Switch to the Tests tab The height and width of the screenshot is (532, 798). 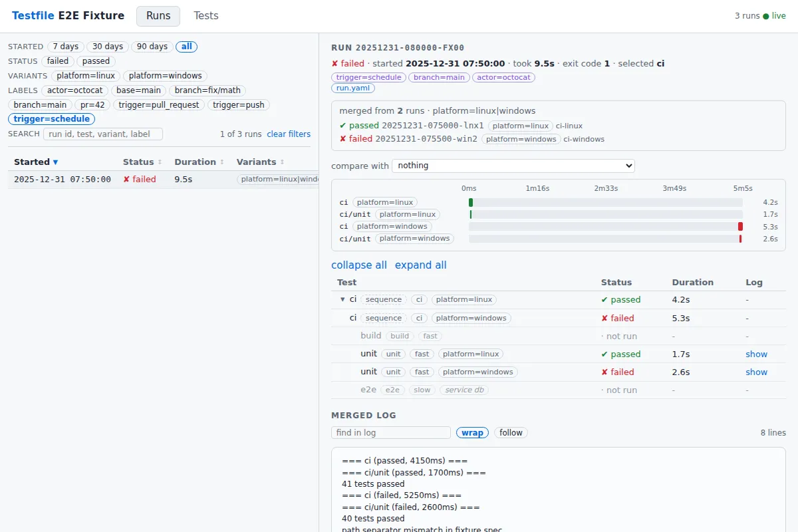click(x=206, y=16)
